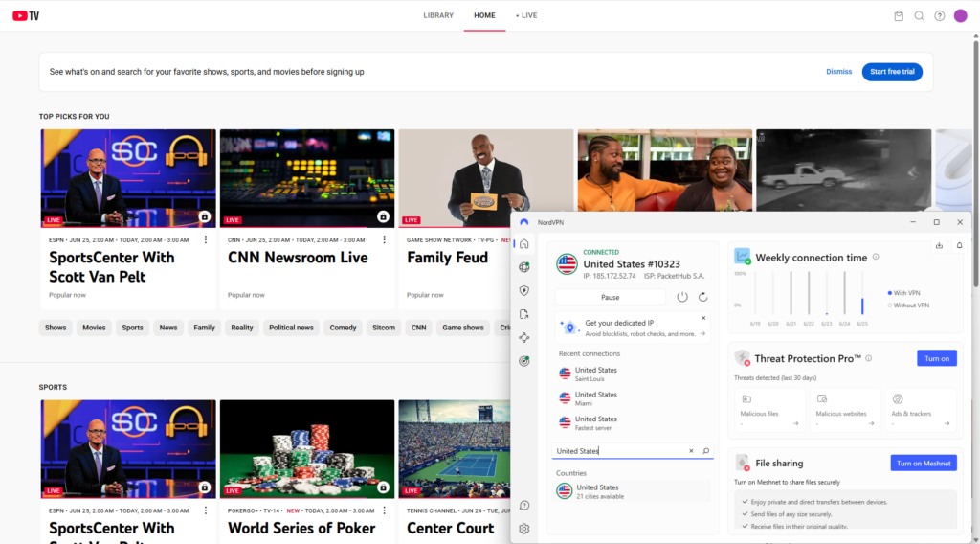Open the purple account avatar

tap(961, 15)
